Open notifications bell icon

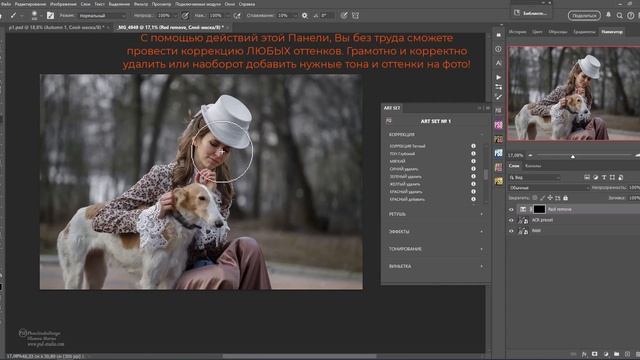(x=609, y=15)
